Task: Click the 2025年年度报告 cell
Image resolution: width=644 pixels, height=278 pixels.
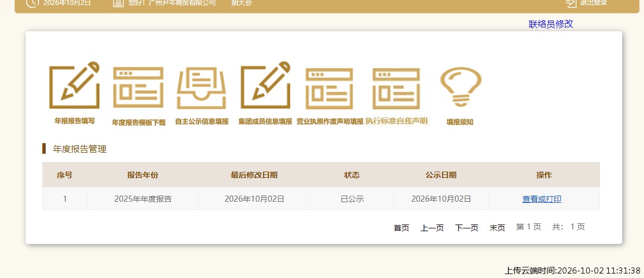Action: pyautogui.click(x=143, y=199)
